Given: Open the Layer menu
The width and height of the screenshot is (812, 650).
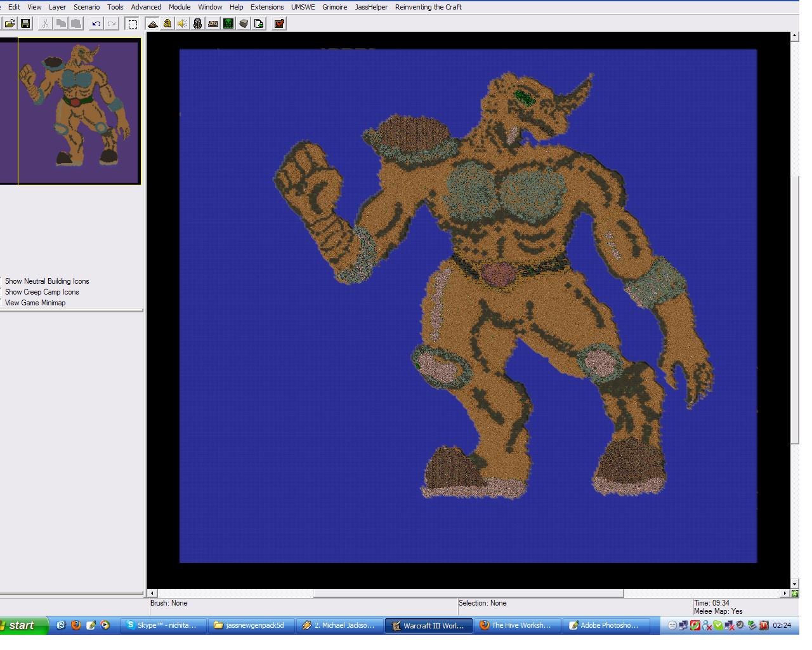Looking at the screenshot, I should pos(57,7).
